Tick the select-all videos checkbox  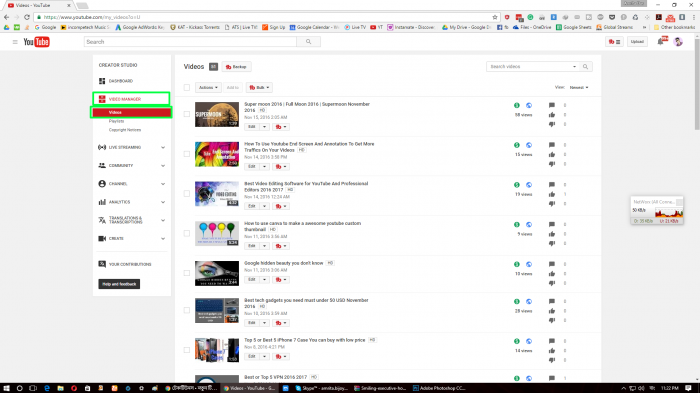pos(187,88)
